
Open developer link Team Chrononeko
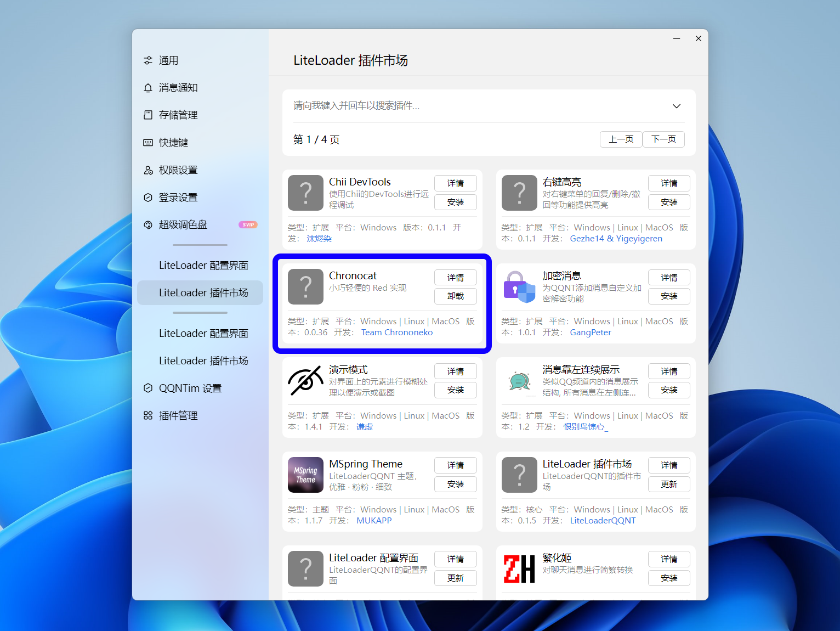(x=397, y=333)
